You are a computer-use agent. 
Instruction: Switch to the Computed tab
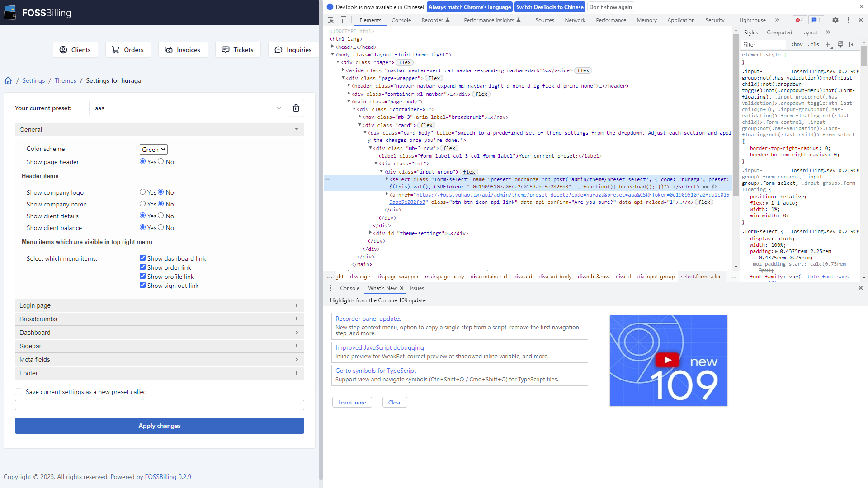[779, 32]
